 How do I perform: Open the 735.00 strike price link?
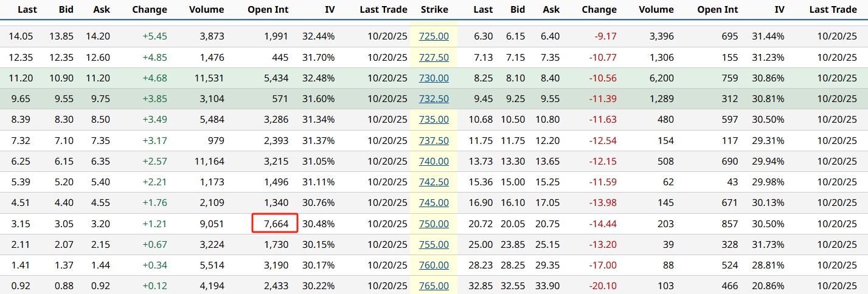(x=434, y=120)
